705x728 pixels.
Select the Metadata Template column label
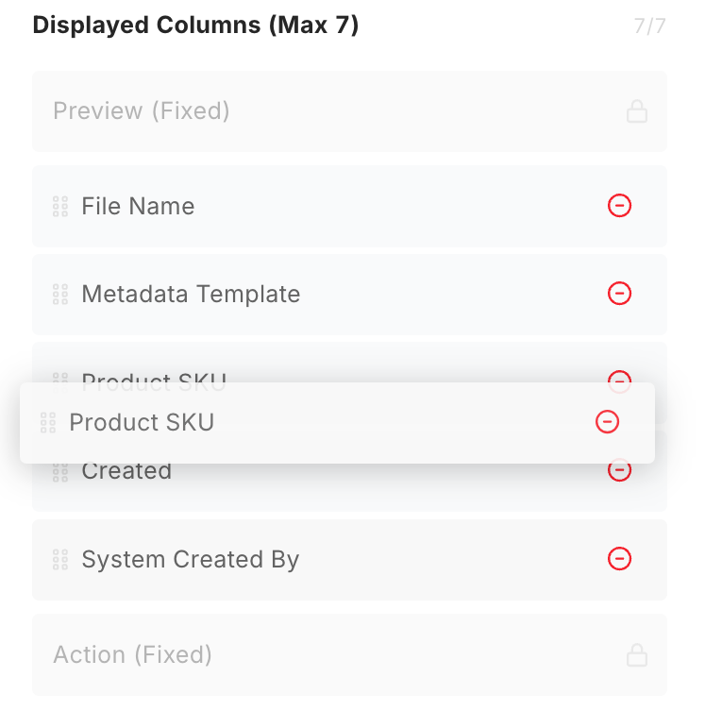coord(191,295)
